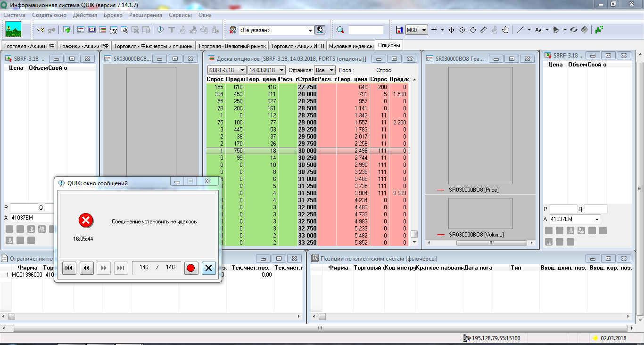Image resolution: width=644 pixels, height=345 pixels.
Task: Click the table-with-magnifier search icon
Action: 124,30
